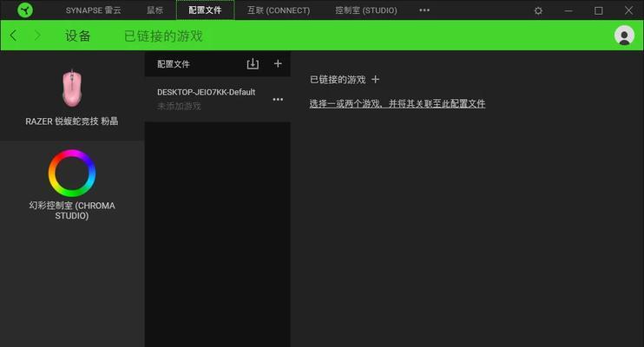Open the user account avatar
644x347 pixels.
click(x=624, y=36)
